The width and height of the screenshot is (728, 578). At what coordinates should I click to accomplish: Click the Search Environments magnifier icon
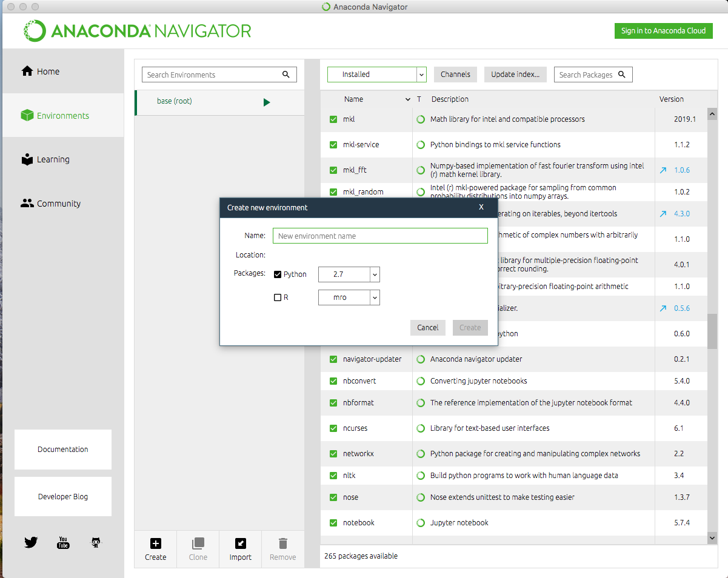pyautogui.click(x=286, y=75)
